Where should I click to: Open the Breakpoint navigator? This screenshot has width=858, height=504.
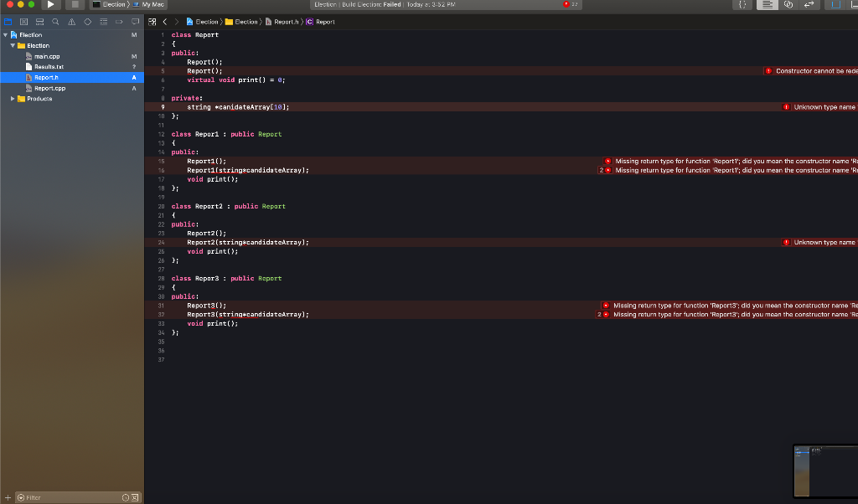point(119,22)
